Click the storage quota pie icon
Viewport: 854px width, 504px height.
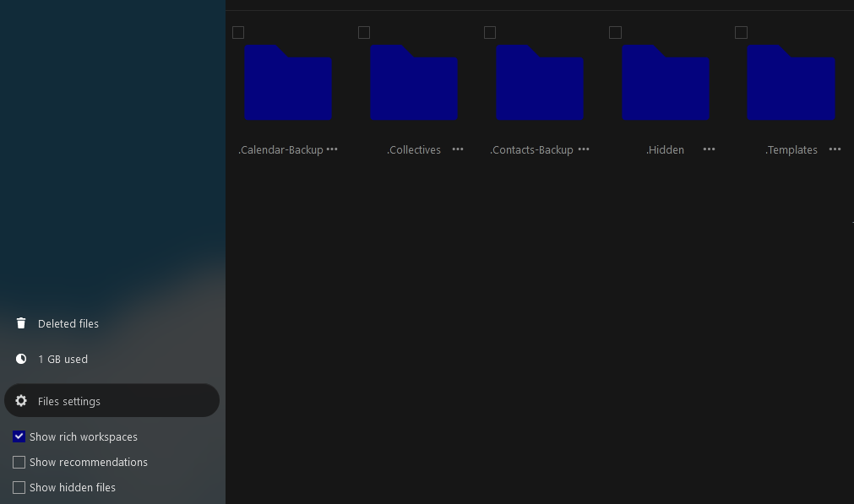click(x=21, y=359)
